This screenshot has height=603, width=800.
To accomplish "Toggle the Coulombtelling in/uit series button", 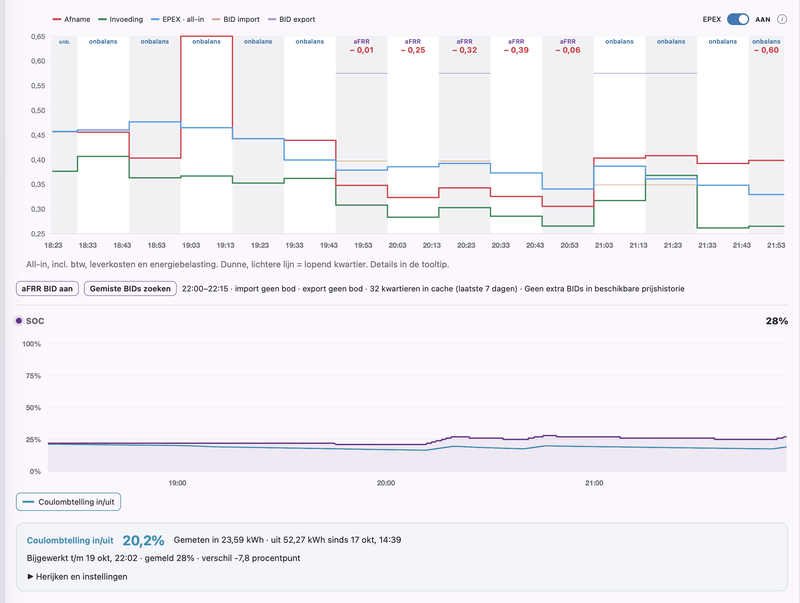I will [68, 502].
